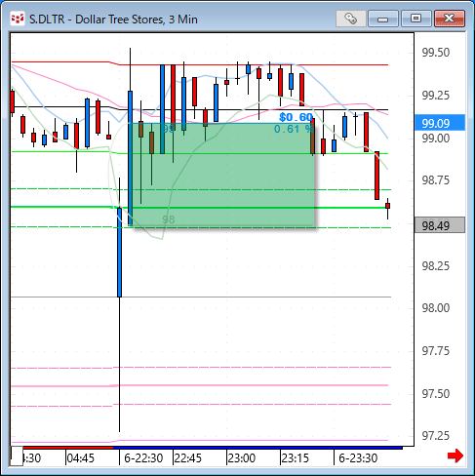Click the chart title S.DLTR - Dollar Tree Stores
The image size is (475, 476).
point(113,20)
